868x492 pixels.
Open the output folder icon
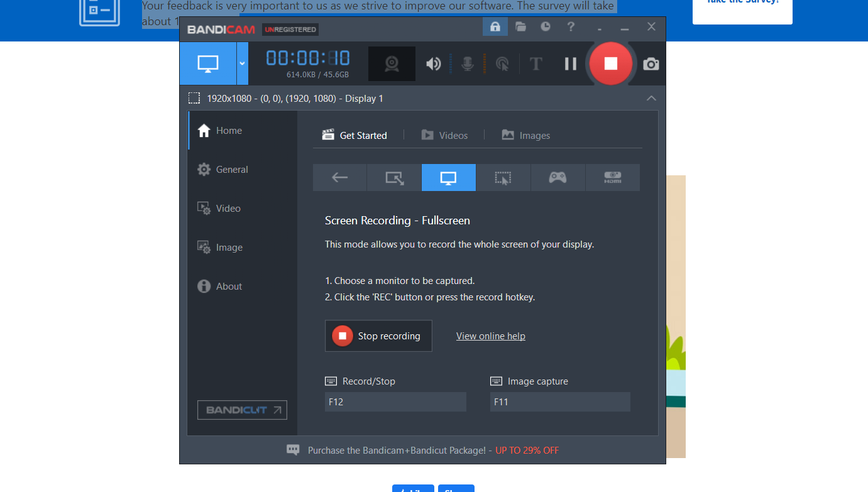click(520, 26)
